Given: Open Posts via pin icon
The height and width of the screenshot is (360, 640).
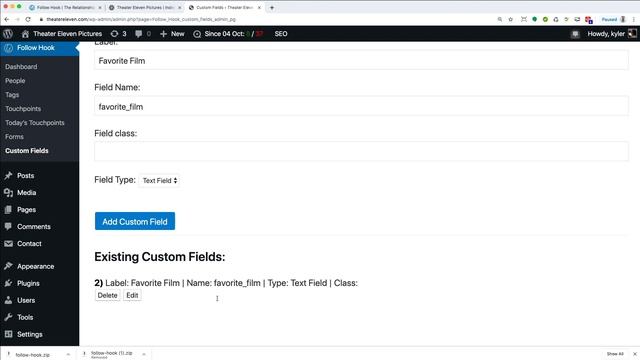Looking at the screenshot, I should 8,176.
